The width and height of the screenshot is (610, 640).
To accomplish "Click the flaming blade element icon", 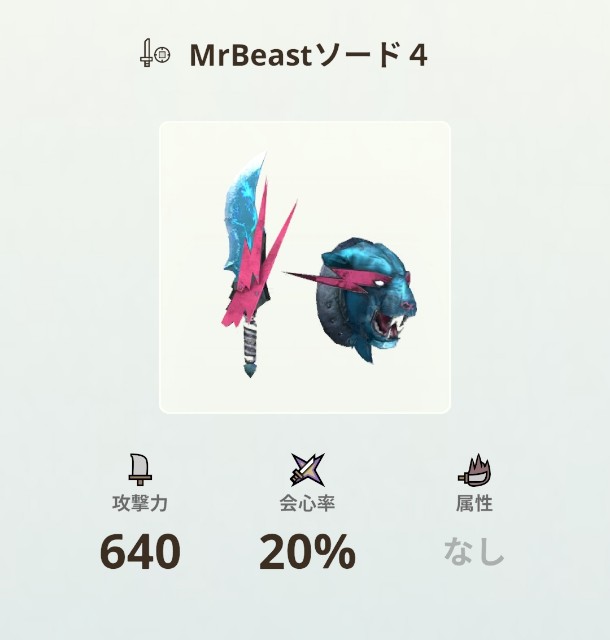I will click(x=474, y=470).
